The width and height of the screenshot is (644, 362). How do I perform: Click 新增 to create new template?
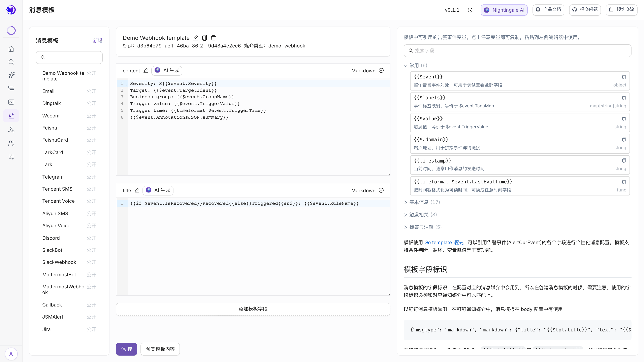point(97,40)
